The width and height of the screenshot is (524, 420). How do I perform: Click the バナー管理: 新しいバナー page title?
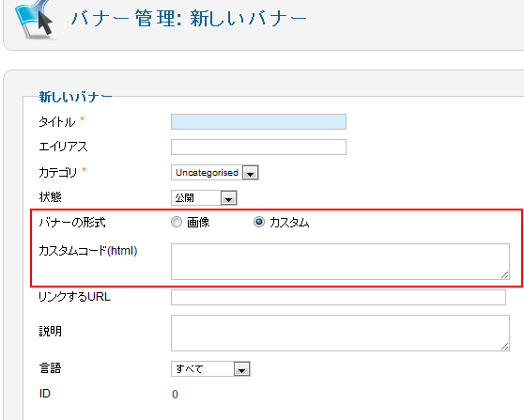pos(189,18)
